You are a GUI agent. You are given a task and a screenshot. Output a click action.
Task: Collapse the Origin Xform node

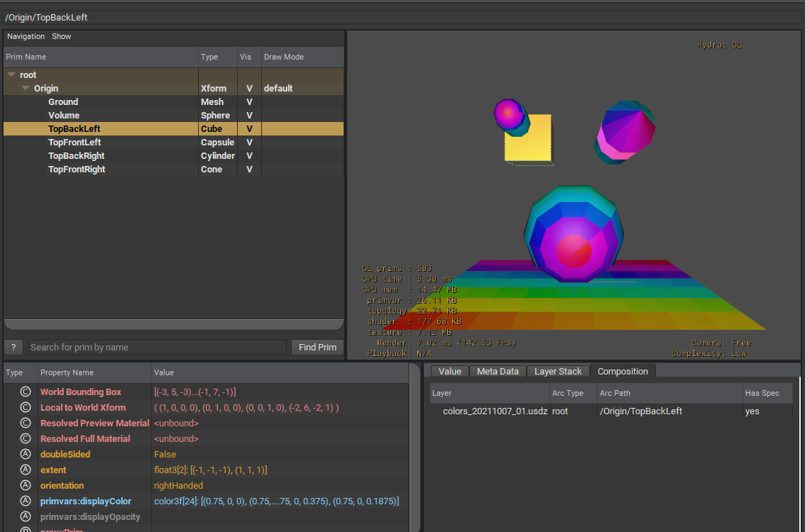pos(26,89)
